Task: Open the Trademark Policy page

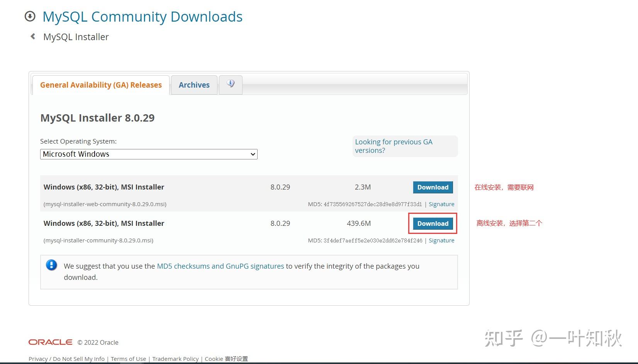Action: click(175, 359)
